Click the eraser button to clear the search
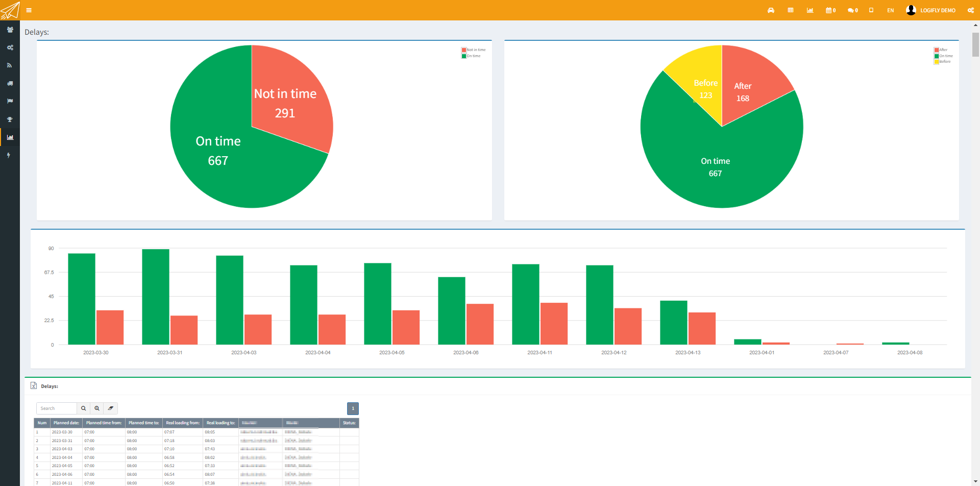Screen dimensions: 980x486 pos(111,408)
